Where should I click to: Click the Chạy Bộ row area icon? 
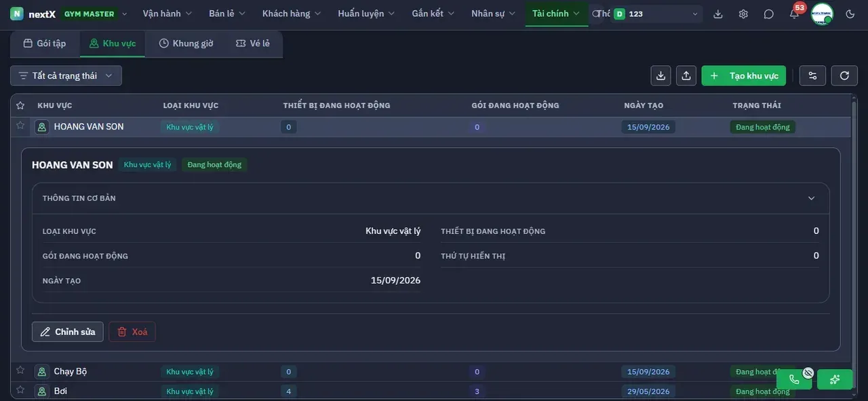pyautogui.click(x=42, y=372)
